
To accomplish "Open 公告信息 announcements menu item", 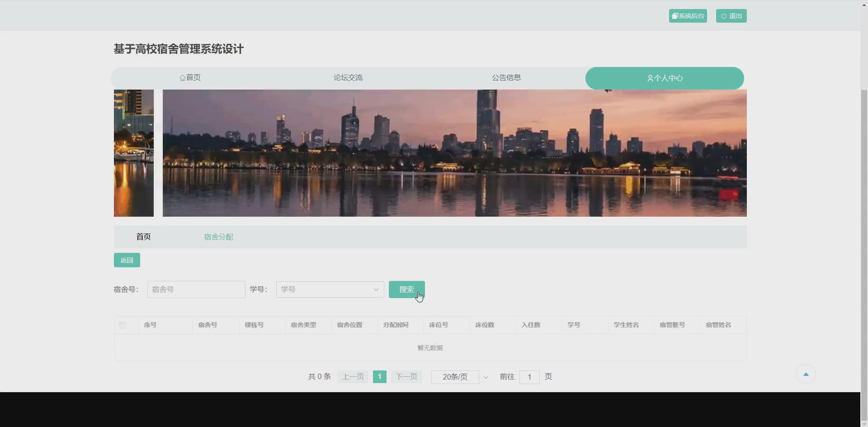I will [x=506, y=78].
